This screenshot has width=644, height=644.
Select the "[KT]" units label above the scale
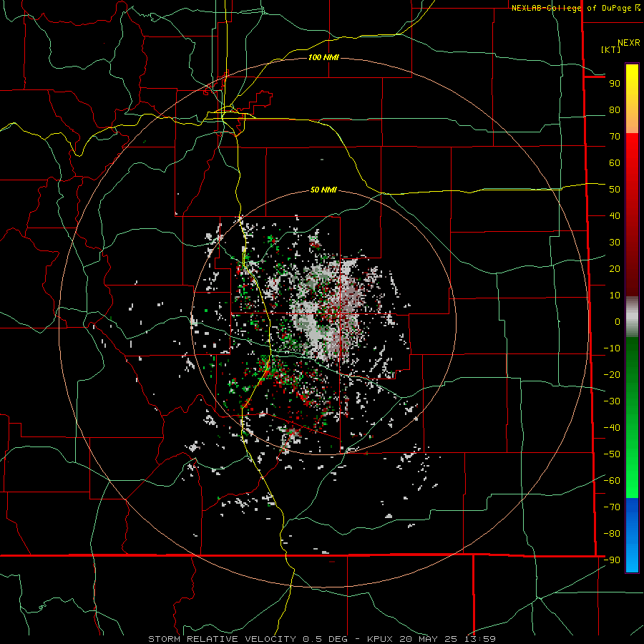pyautogui.click(x=610, y=49)
